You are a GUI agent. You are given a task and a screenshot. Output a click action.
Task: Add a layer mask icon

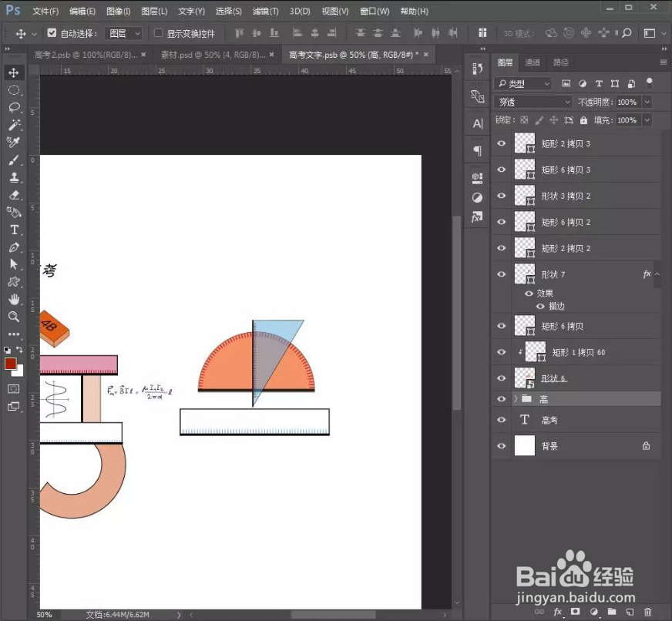(575, 612)
